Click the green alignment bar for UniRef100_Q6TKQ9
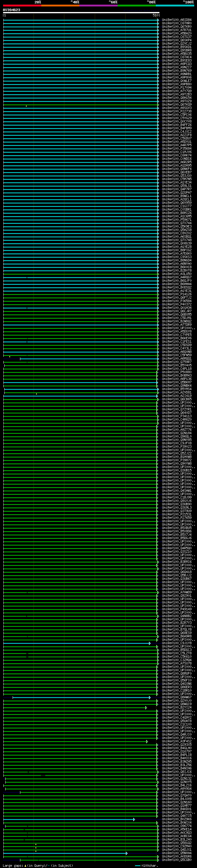The image size is (197, 868). [x=81, y=105]
